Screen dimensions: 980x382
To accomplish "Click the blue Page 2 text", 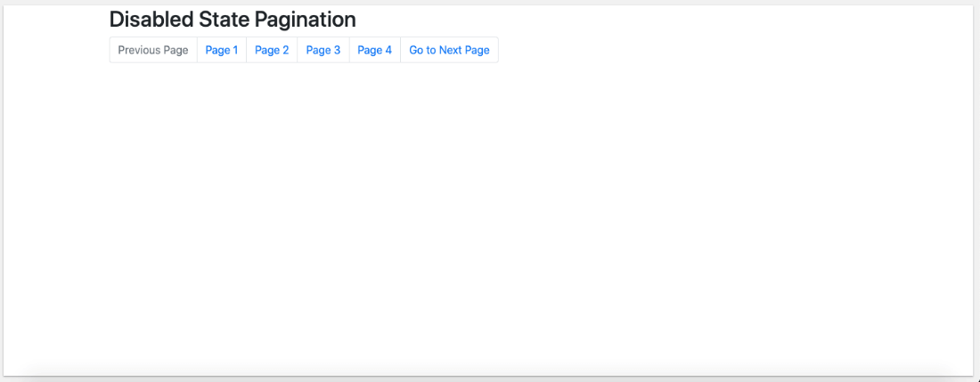I will 272,50.
